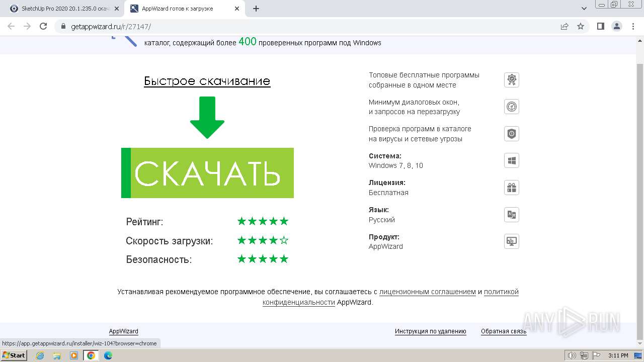Click the award badge icon next to Топовые бесплатные программы
The height and width of the screenshot is (362, 644).
coord(512,79)
